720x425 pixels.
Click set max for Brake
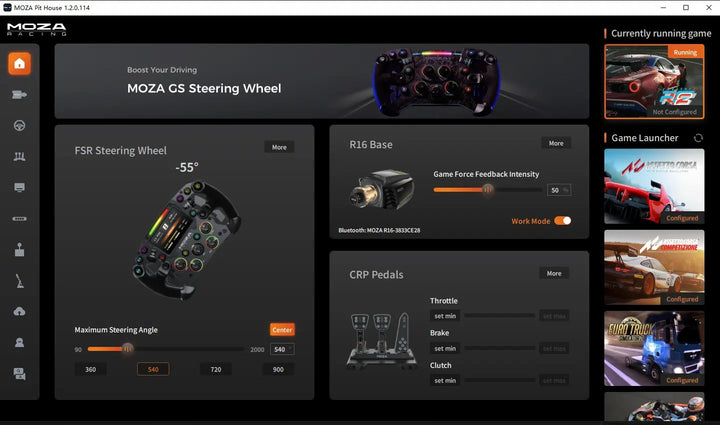(554, 348)
